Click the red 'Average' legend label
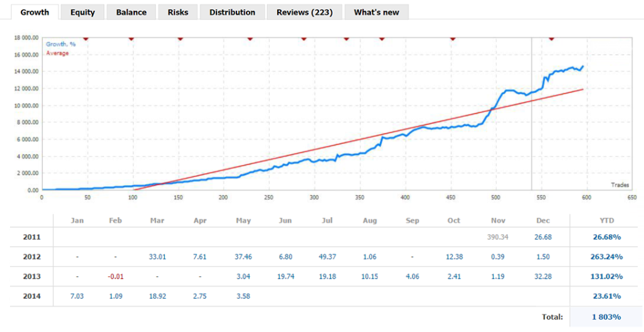 pyautogui.click(x=58, y=53)
